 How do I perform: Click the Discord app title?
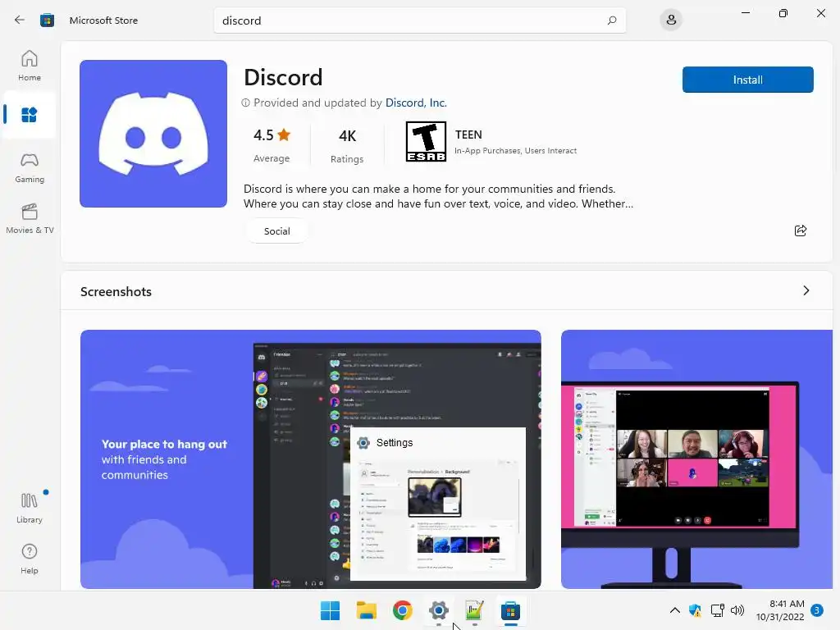tap(283, 77)
